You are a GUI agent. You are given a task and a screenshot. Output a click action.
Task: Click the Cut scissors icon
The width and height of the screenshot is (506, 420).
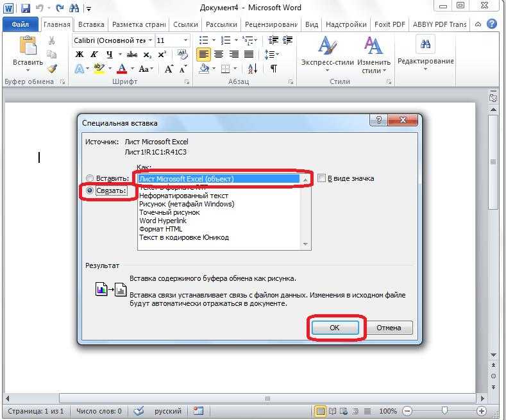click(x=51, y=40)
